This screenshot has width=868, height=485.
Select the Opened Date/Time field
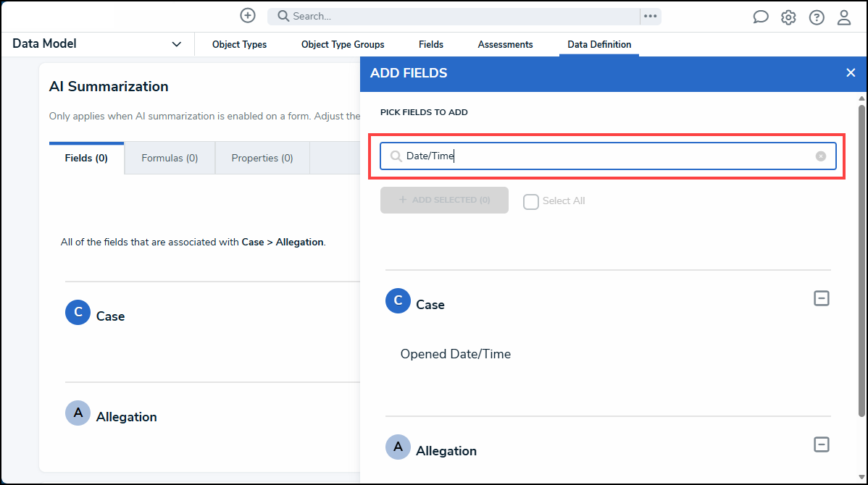coord(456,354)
